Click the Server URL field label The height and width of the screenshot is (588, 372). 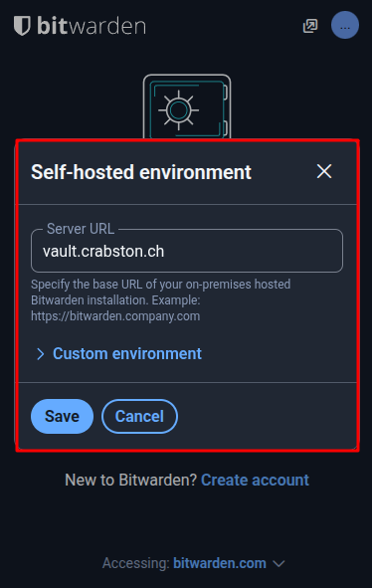[x=81, y=229]
